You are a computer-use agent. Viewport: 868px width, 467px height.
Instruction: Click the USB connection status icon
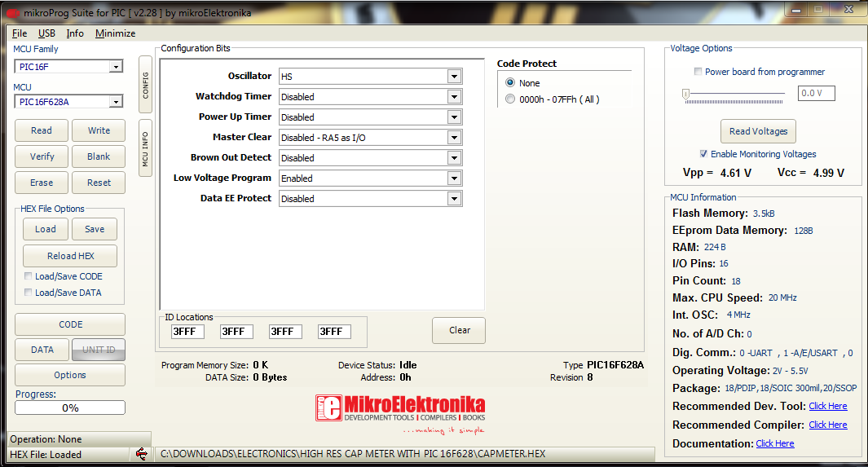141,454
